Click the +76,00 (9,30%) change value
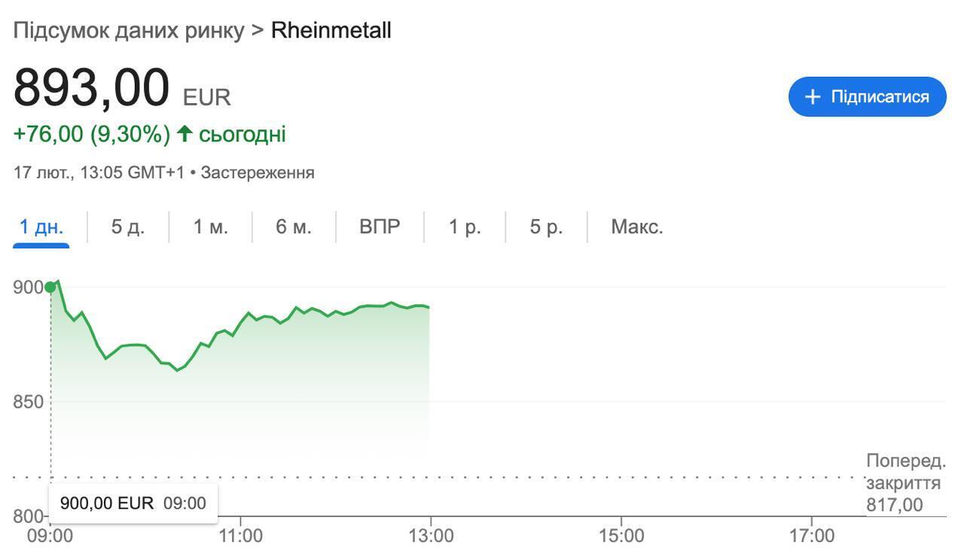The height and width of the screenshot is (560, 964). point(92,135)
